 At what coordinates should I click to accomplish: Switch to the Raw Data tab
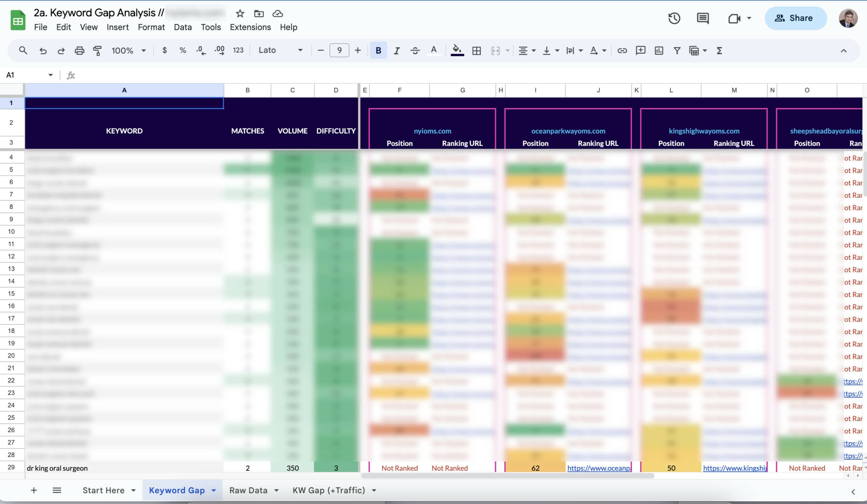click(248, 490)
